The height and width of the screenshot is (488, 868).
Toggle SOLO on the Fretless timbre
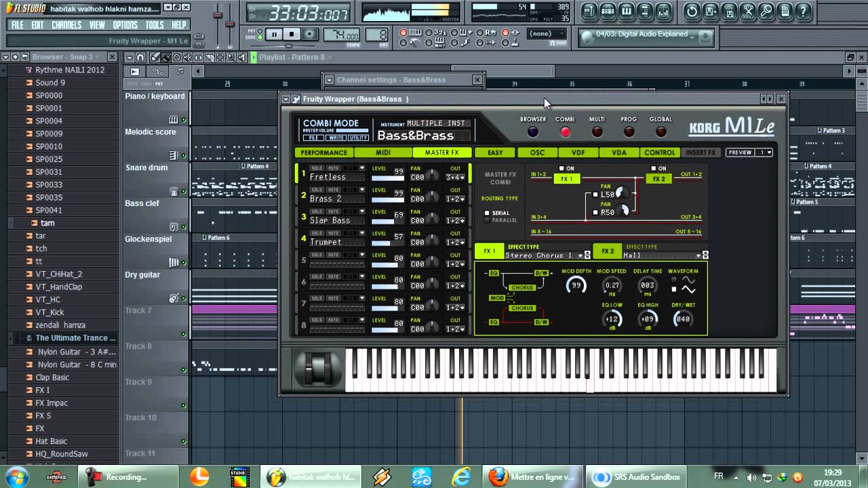click(317, 167)
